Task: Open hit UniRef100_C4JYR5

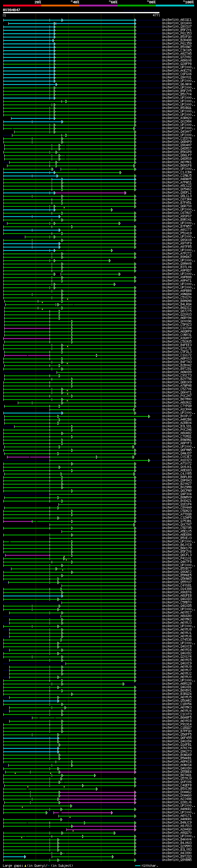Action: pyautogui.click(x=177, y=474)
